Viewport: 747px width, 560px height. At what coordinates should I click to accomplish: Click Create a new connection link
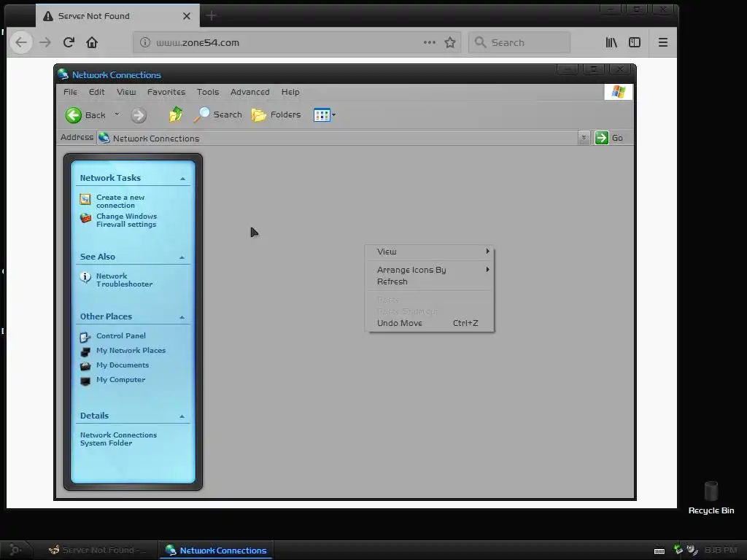(x=120, y=201)
